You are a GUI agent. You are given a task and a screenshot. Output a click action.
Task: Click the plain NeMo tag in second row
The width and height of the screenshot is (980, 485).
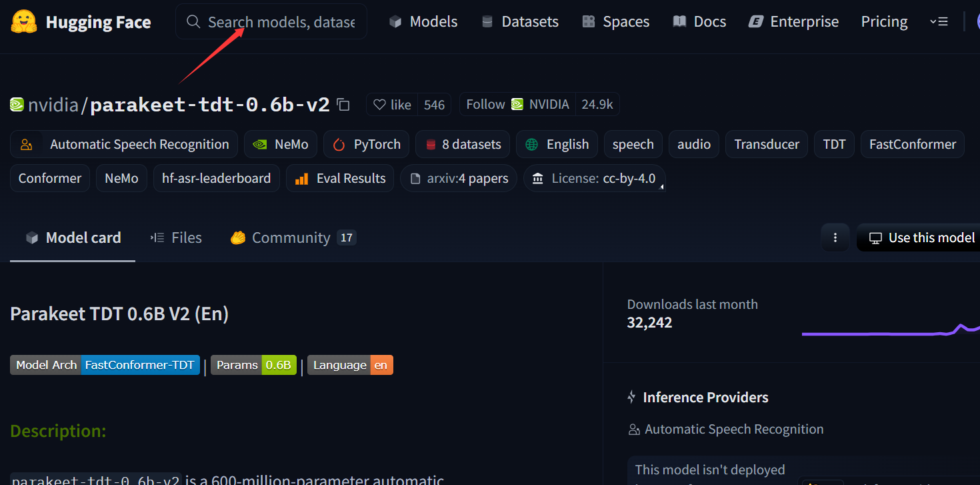pos(121,178)
